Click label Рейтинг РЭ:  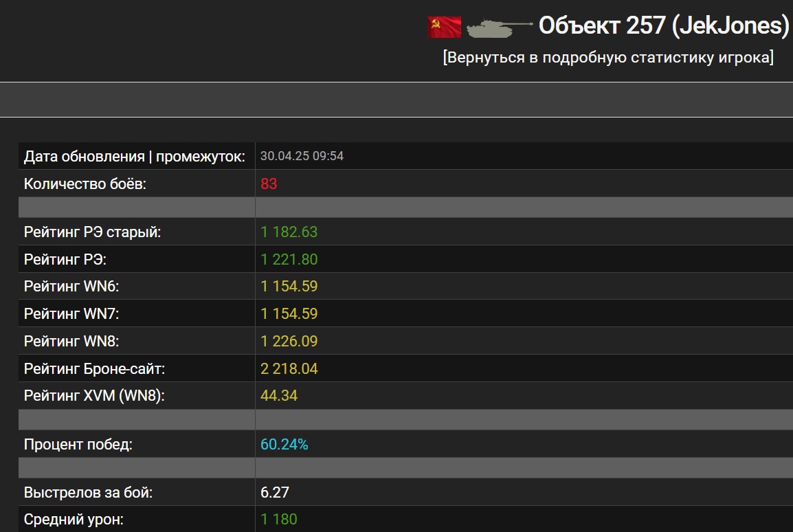coord(65,259)
